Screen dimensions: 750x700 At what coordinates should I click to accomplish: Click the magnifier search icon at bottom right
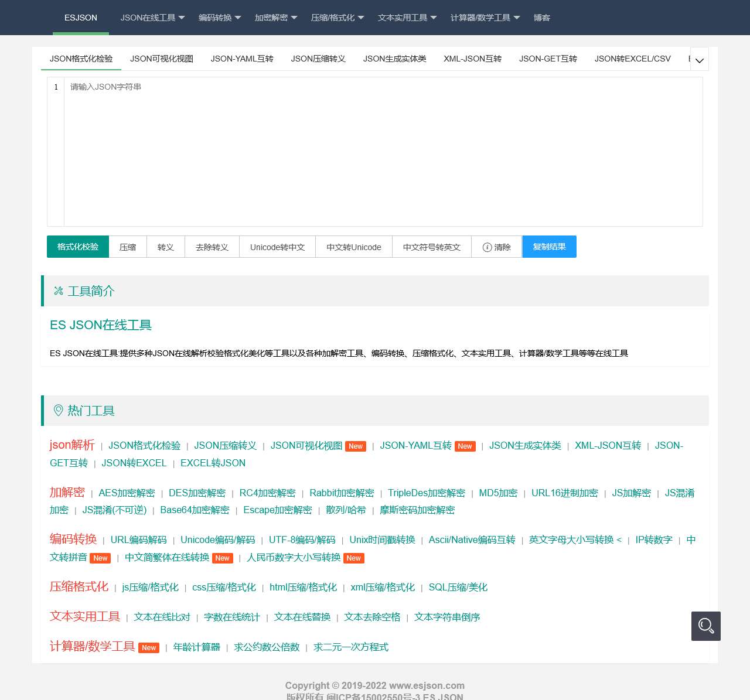705,626
